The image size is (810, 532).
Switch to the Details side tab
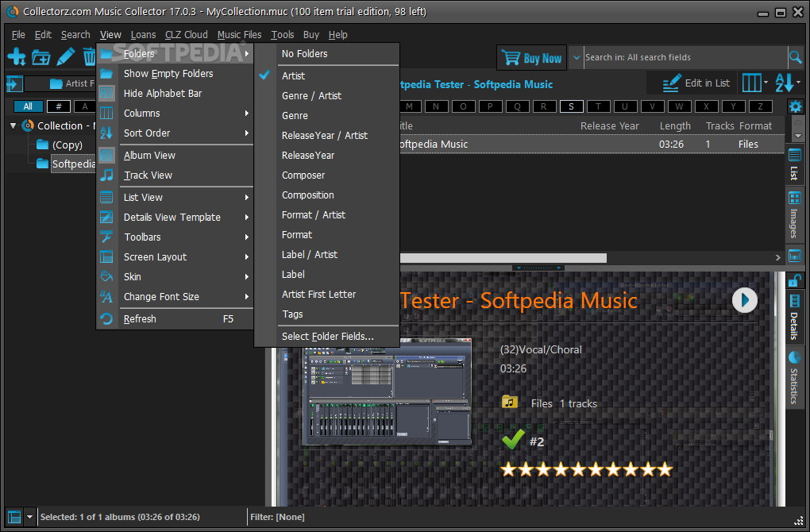pyautogui.click(x=794, y=318)
